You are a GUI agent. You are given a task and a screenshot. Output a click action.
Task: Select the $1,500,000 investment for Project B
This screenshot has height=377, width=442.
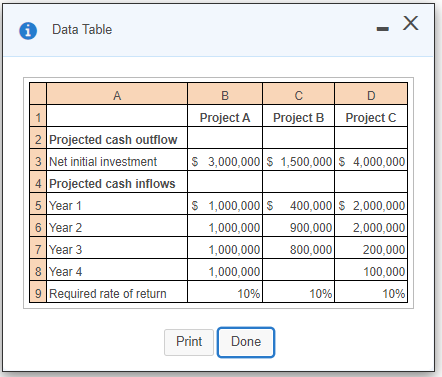pos(299,160)
